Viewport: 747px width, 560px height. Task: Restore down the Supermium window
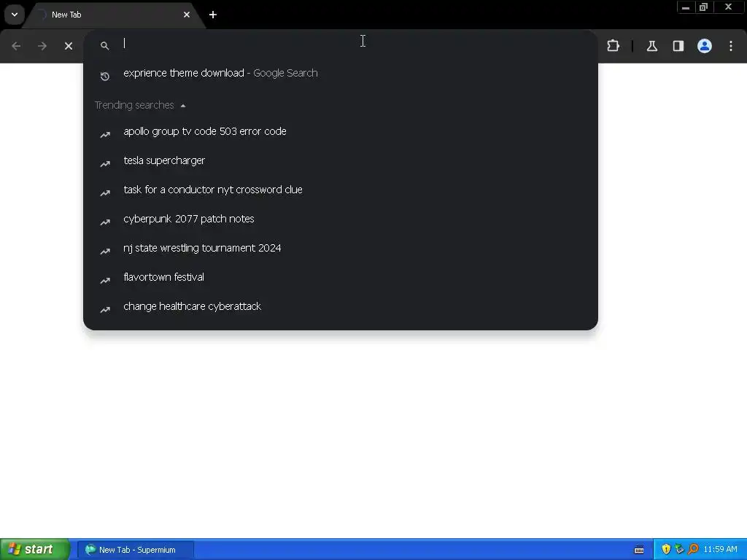(x=704, y=7)
